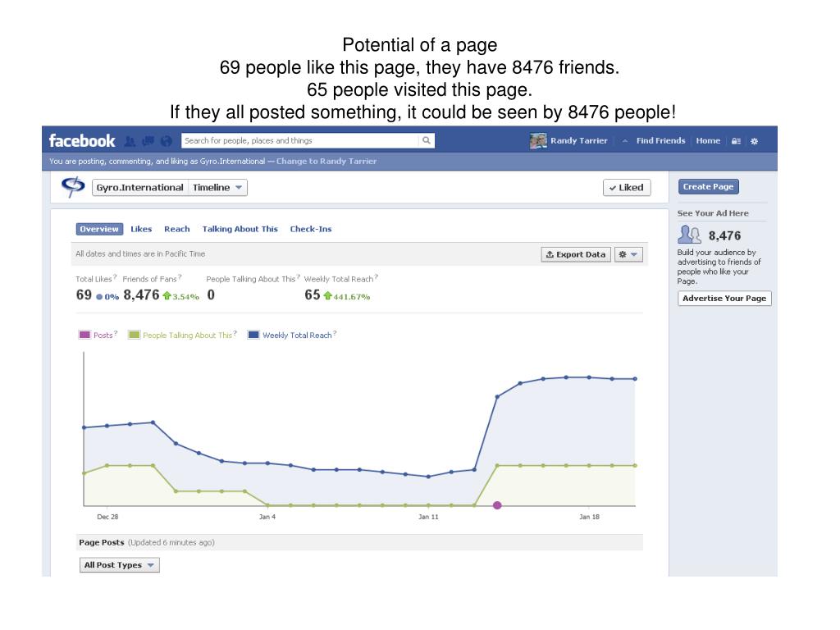Click the Export Data button
This screenshot has width=840, height=630.
pyautogui.click(x=576, y=254)
